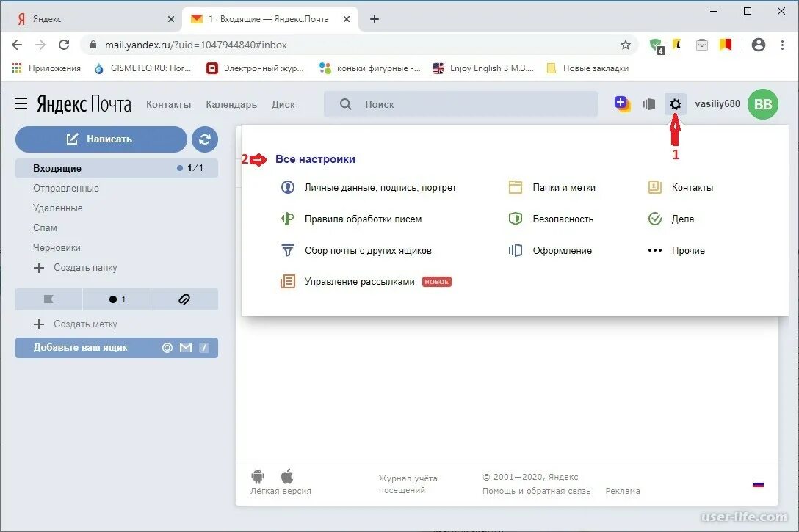Open GISMETEO.RU bookmark
This screenshot has width=799, height=532.
tap(143, 68)
